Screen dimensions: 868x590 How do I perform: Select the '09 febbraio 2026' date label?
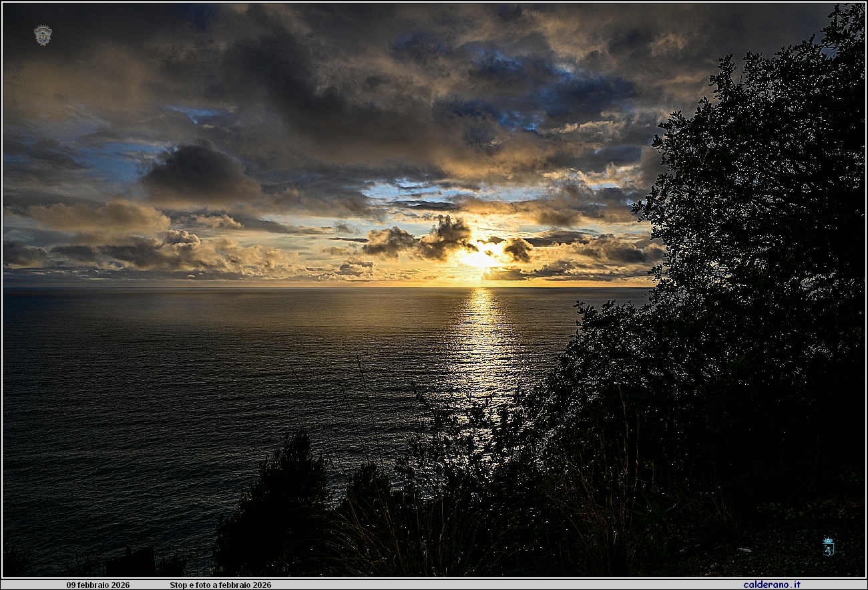98,585
